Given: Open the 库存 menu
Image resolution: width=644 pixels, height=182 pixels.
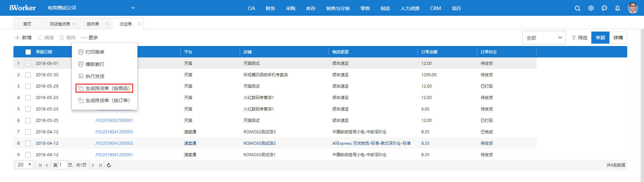Looking at the screenshot, I should click(x=311, y=8).
